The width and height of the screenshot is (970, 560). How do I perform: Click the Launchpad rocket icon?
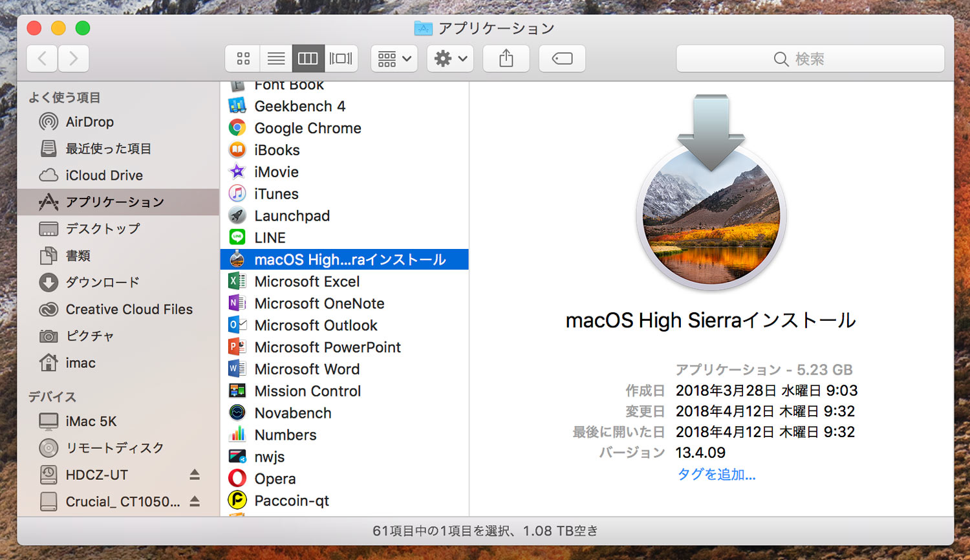[237, 215]
